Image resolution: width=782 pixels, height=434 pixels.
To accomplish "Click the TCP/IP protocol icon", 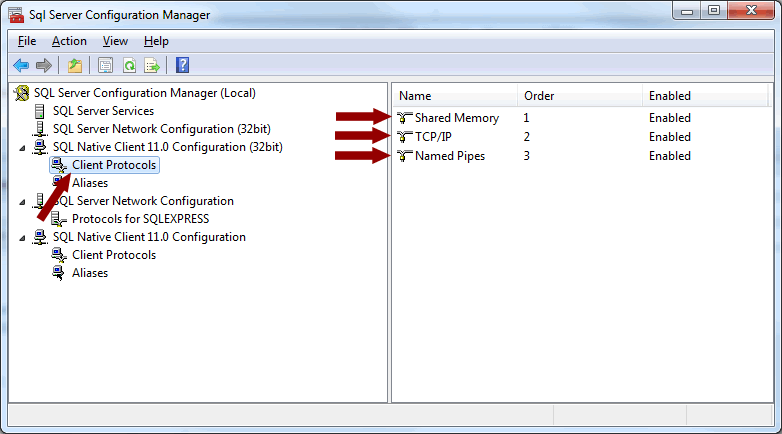I will [x=404, y=137].
